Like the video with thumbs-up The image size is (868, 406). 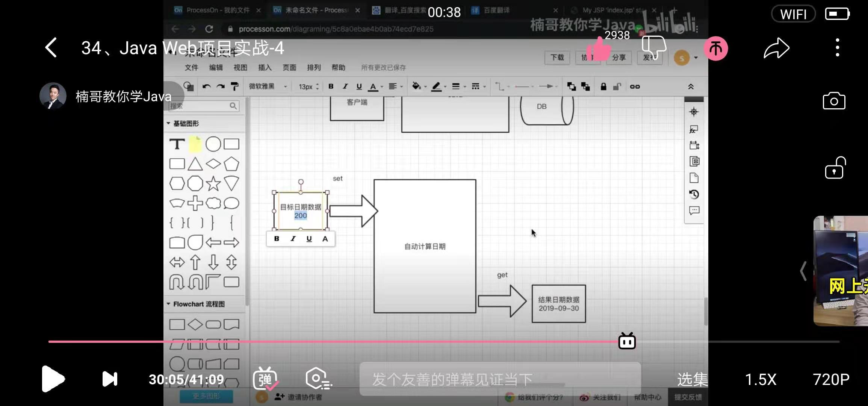(x=599, y=49)
